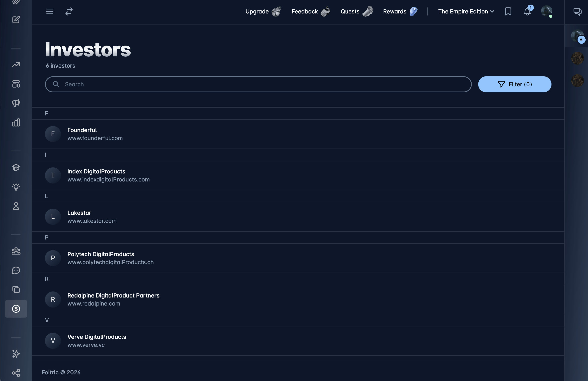Image resolution: width=588 pixels, height=381 pixels.
Task: Click the Upgrade link
Action: pos(263,11)
